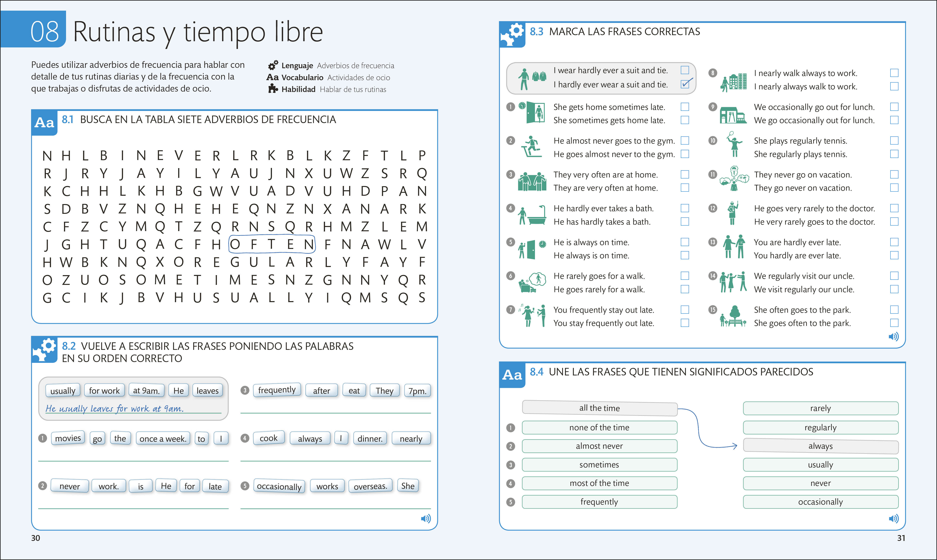Tap the audio speaker icon in exercise 8.2
This screenshot has height=560, width=937.
[426, 519]
